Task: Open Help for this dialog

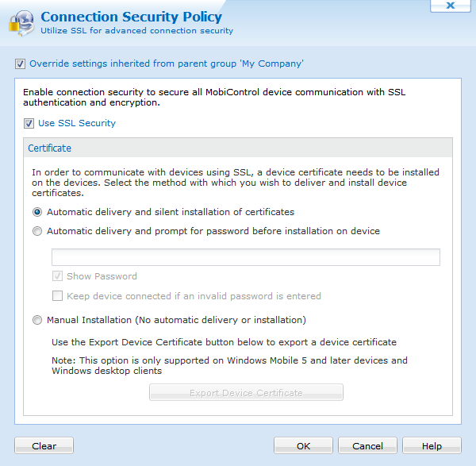Action: (432, 445)
